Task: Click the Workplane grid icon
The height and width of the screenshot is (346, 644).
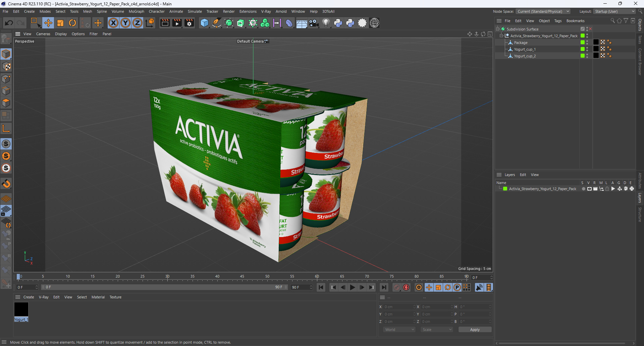Action: click(x=6, y=198)
